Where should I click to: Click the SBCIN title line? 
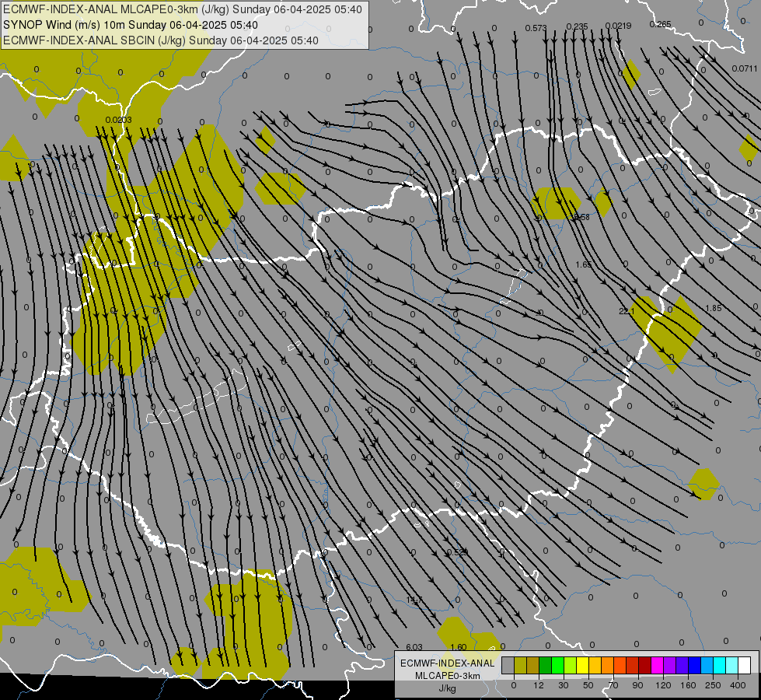point(161,40)
